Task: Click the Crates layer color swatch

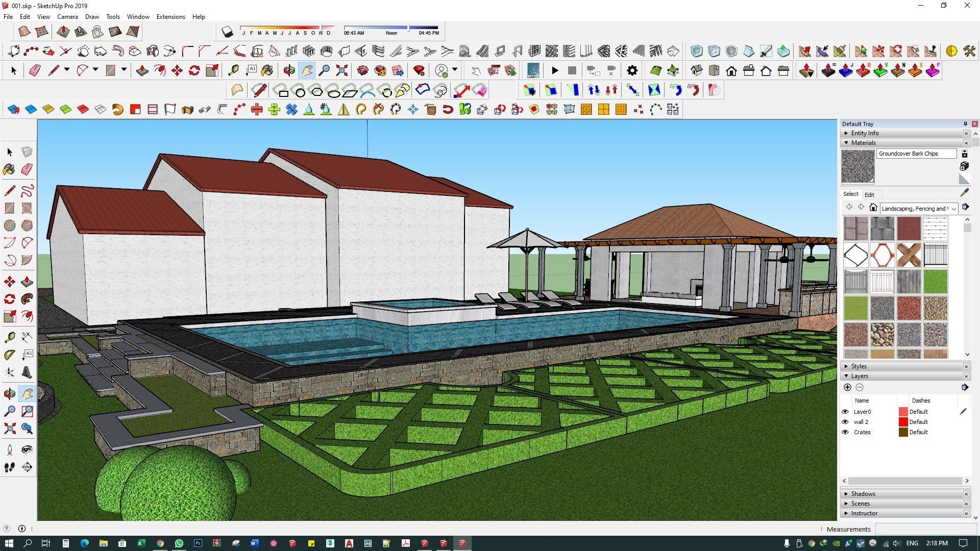Action: click(903, 432)
